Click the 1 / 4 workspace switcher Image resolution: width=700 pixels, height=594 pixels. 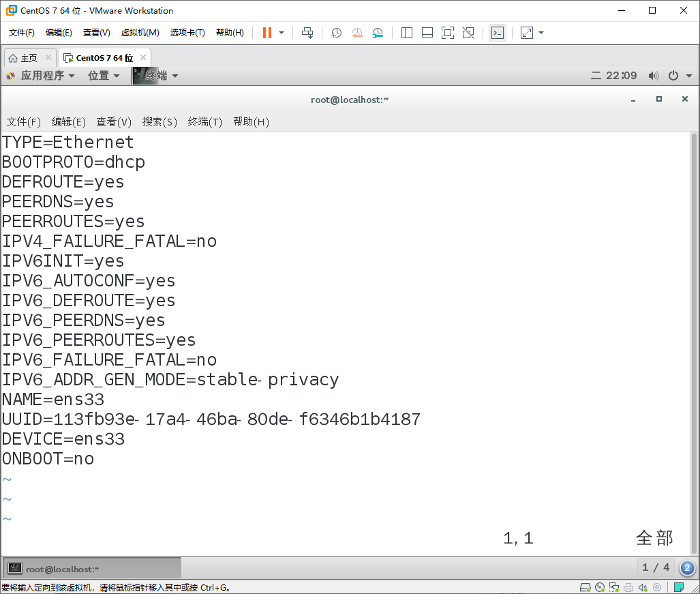click(x=656, y=567)
